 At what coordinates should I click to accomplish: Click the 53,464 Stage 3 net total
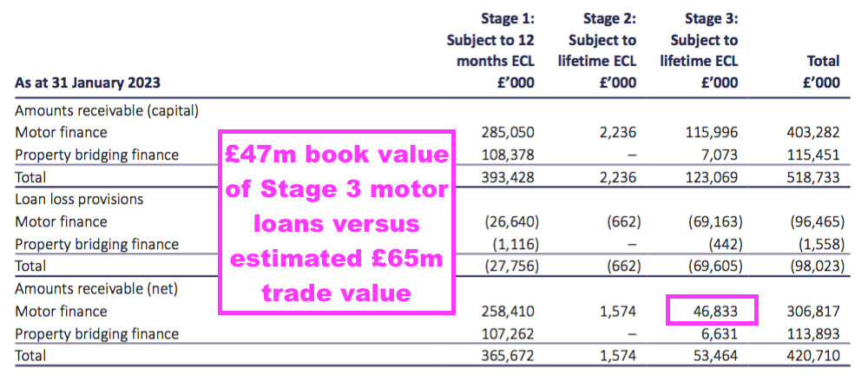pyautogui.click(x=716, y=355)
